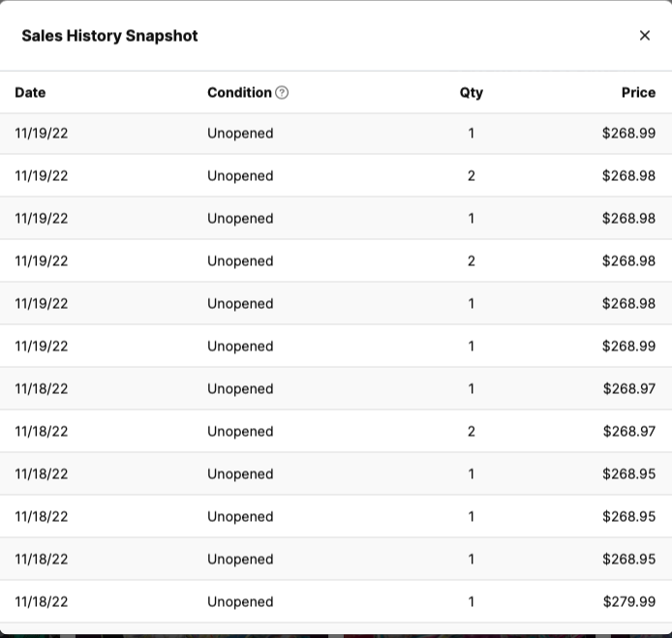Pick the $279.99 price cell

[629, 601]
